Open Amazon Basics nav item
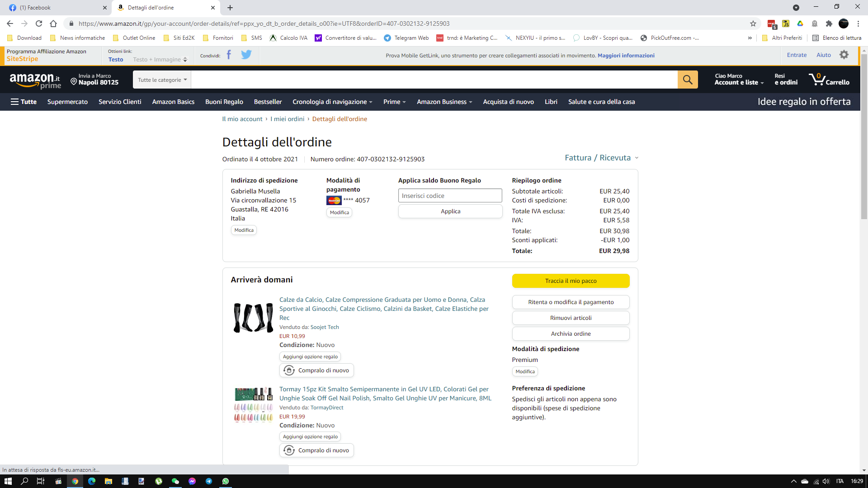This screenshot has height=488, width=868. pyautogui.click(x=173, y=102)
